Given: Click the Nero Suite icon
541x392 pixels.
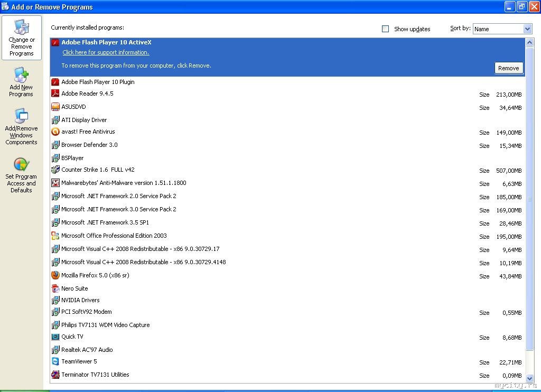Looking at the screenshot, I should [55, 288].
